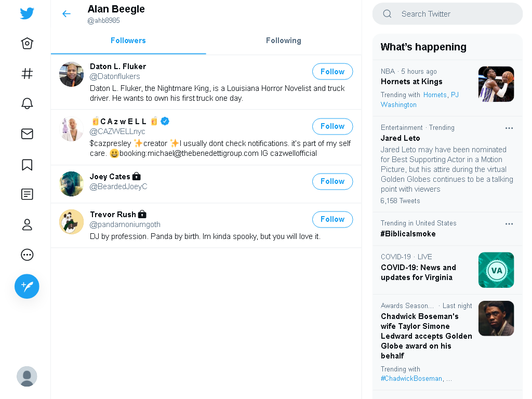Open the Messages envelope icon
This screenshot has height=399, width=532.
point(27,134)
